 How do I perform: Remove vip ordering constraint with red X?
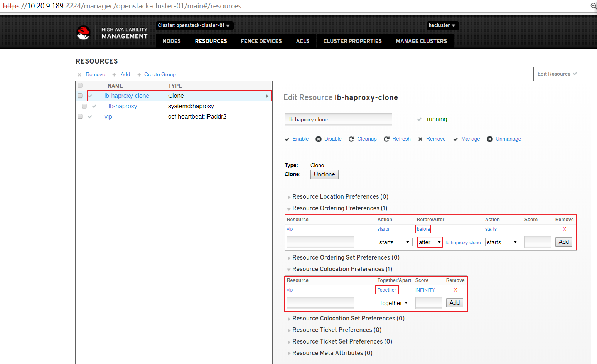click(x=565, y=229)
